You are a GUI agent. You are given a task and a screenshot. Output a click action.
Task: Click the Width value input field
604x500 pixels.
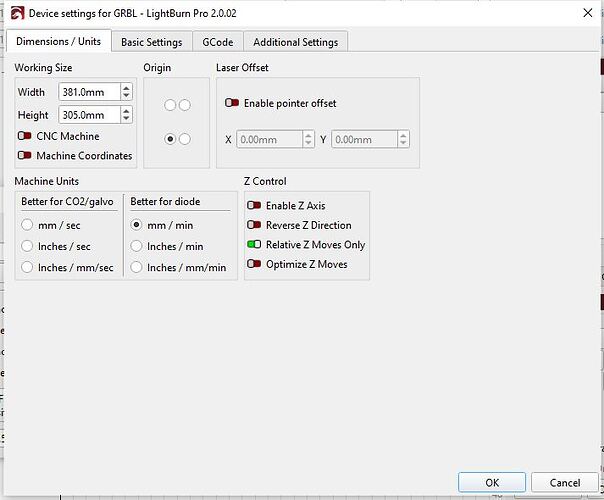87,91
